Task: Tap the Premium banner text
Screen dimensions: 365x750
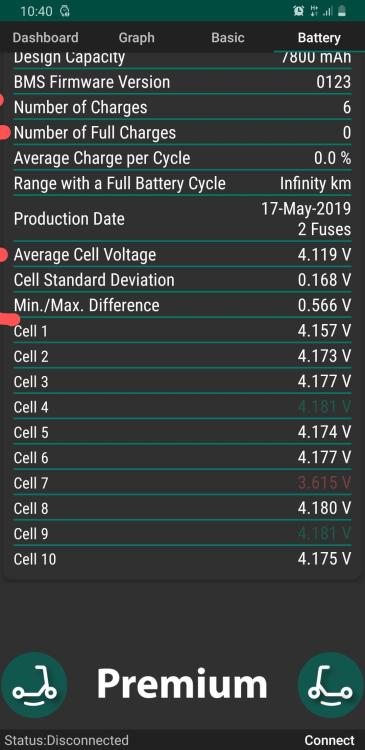Action: click(182, 684)
